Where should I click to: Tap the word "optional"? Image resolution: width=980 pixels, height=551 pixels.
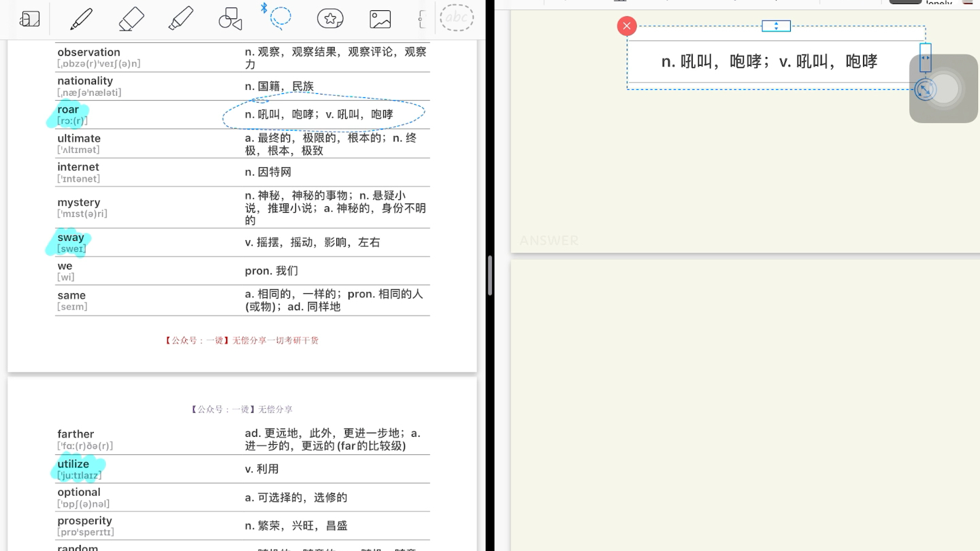pyautogui.click(x=79, y=492)
